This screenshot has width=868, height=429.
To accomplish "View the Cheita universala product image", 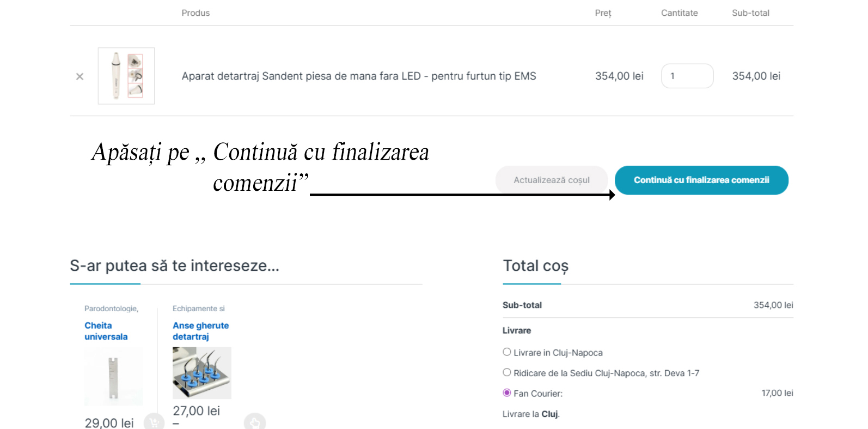I will pyautogui.click(x=113, y=376).
